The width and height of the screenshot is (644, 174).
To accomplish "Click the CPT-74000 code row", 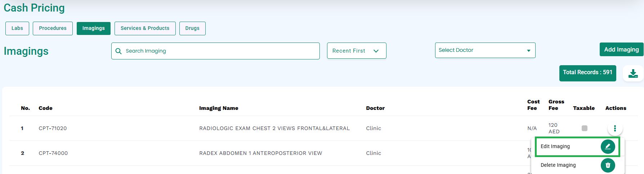I will 53,153.
